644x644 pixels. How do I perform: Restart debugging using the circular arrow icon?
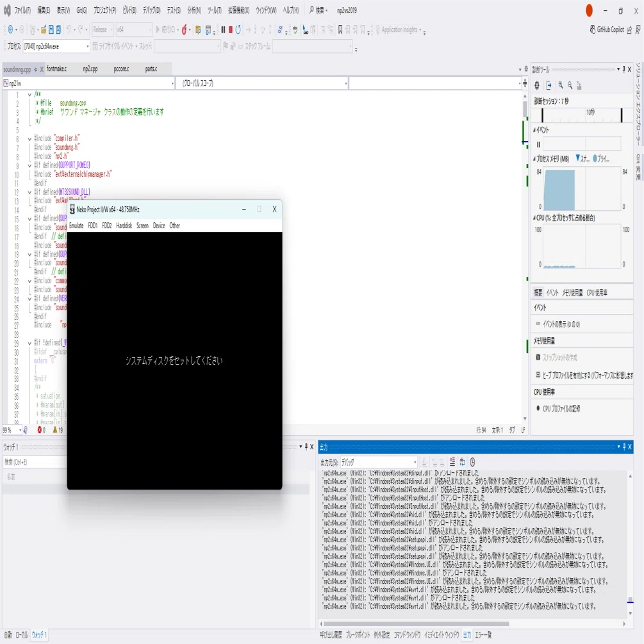(x=238, y=29)
